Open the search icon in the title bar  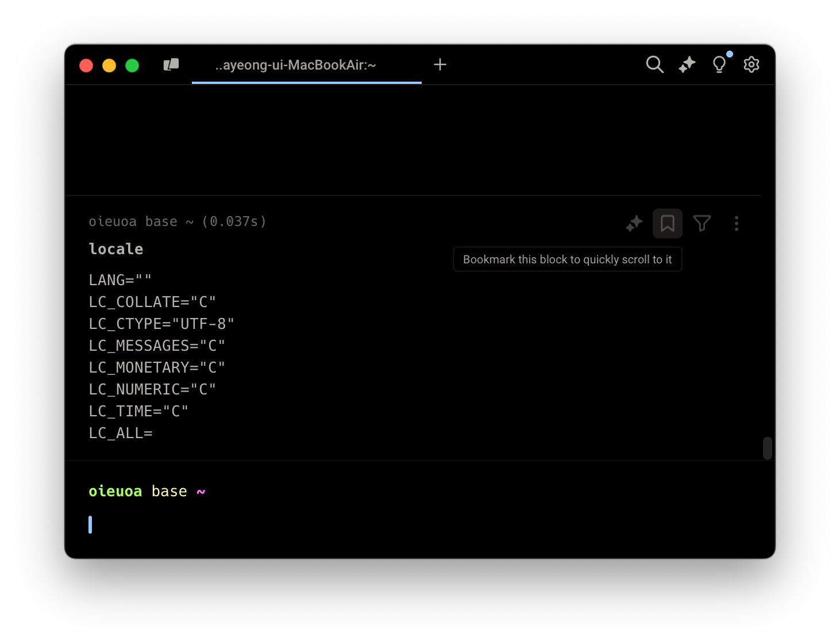tap(654, 64)
